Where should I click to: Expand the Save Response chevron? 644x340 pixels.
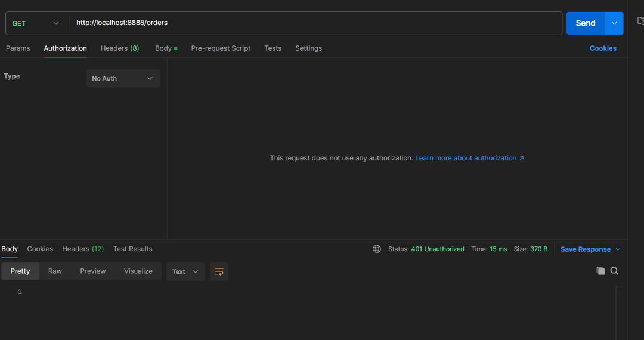coord(618,249)
